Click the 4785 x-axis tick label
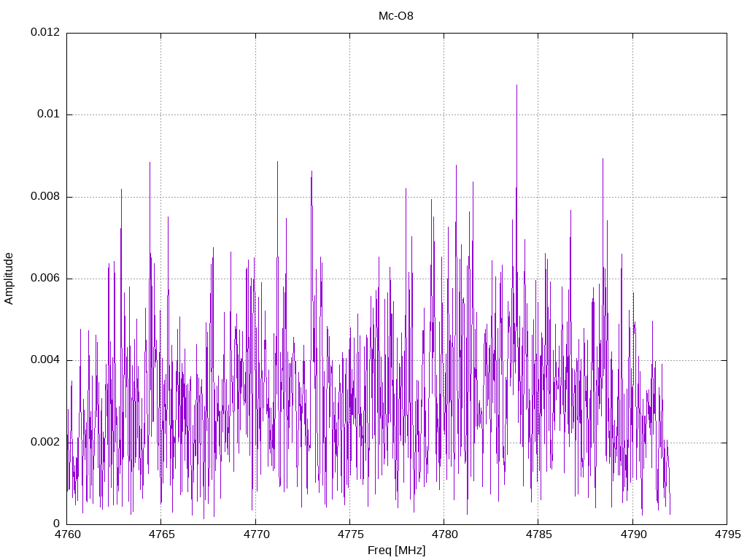The width and height of the screenshot is (747, 560). [539, 534]
